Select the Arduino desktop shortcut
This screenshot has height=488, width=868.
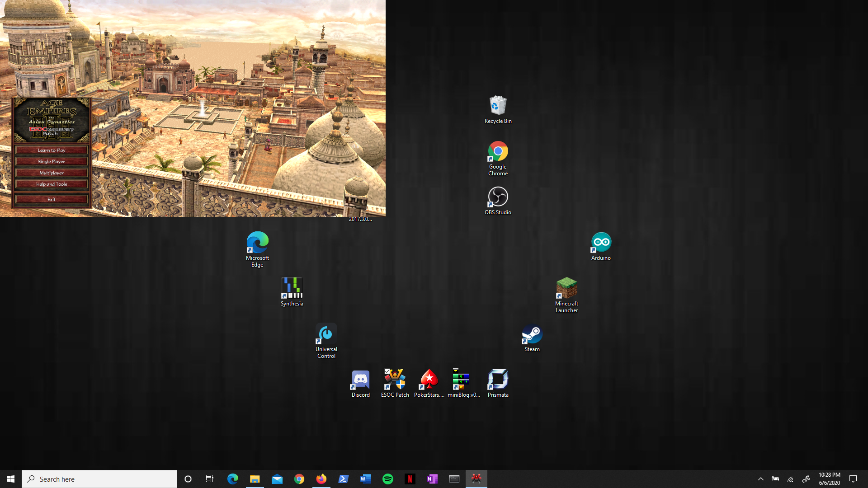[x=601, y=247]
